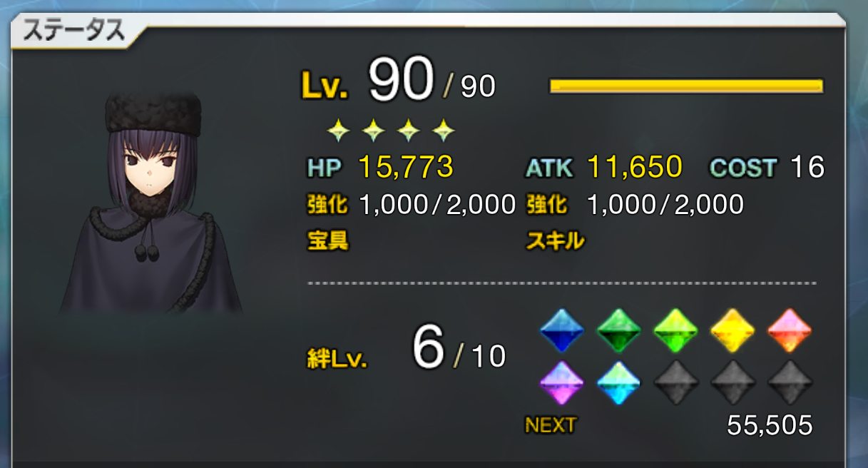Screen dimensions: 868x468
Task: Click the yellow bond crystal
Action: (x=733, y=330)
